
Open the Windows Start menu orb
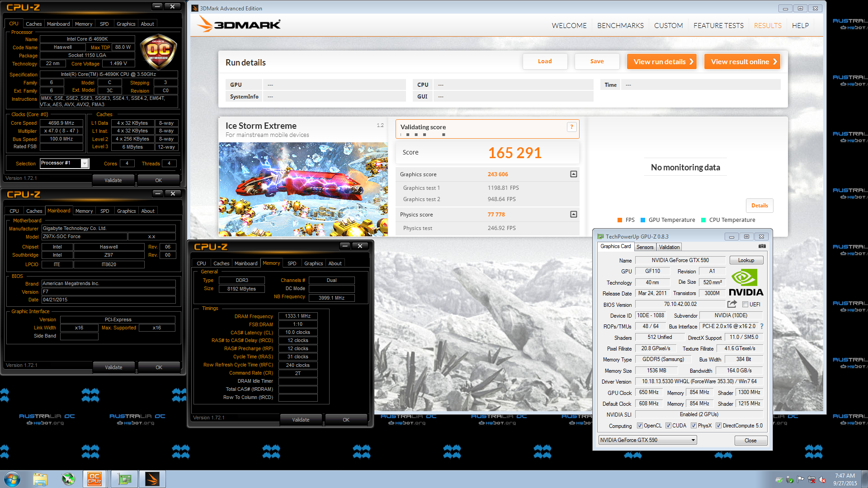[12, 479]
